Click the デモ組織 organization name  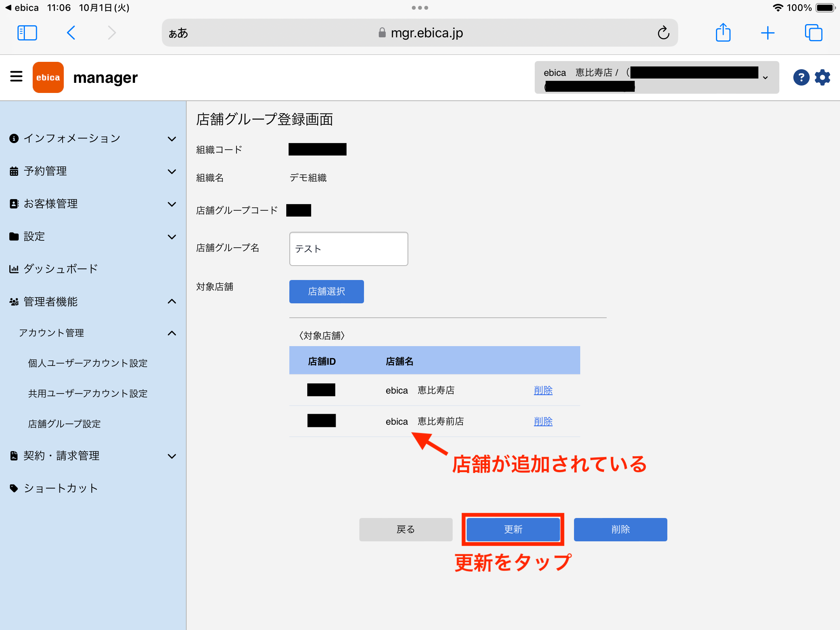tap(308, 178)
